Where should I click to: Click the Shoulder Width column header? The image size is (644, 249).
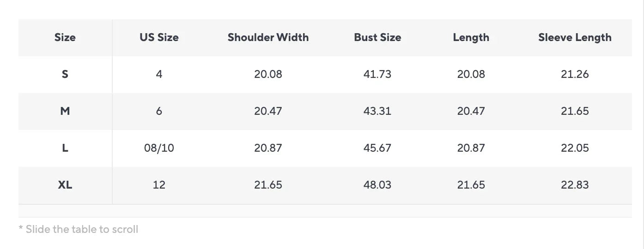click(268, 38)
